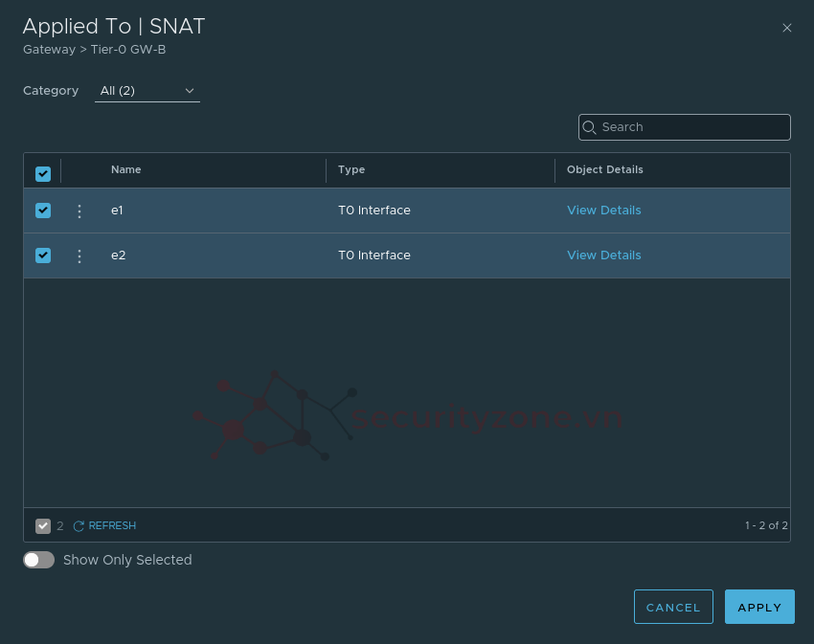
Task: Sort by Type column header
Action: pos(351,170)
